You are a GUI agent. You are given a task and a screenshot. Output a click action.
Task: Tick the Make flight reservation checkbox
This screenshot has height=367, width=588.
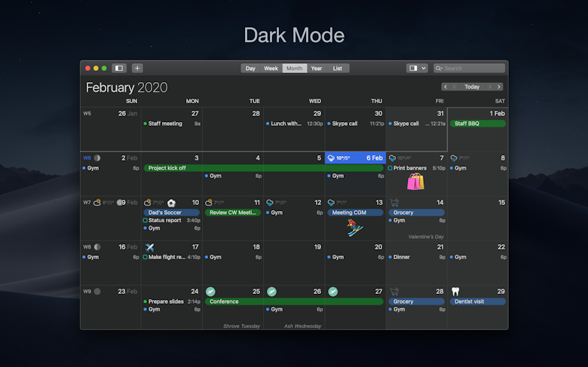(145, 257)
